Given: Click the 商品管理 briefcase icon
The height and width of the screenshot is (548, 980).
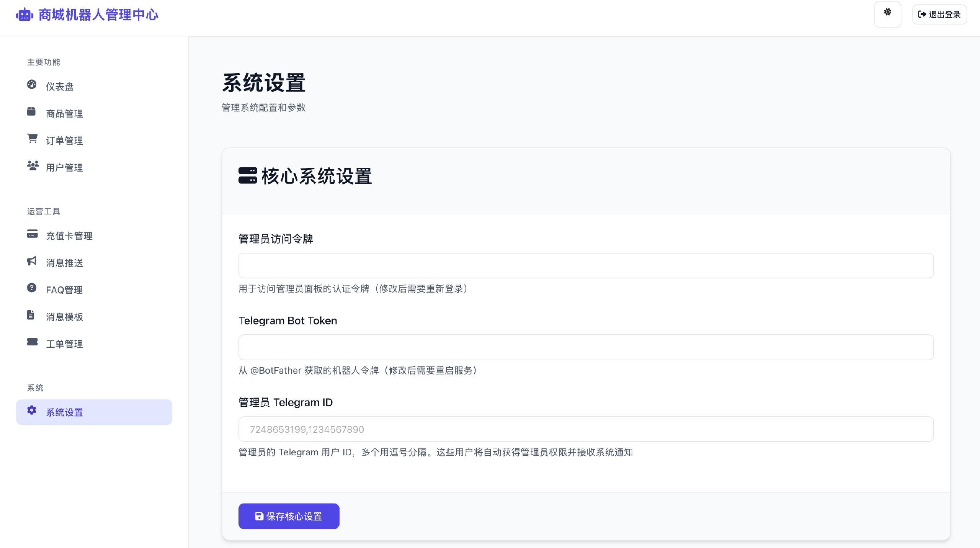Looking at the screenshot, I should point(32,112).
